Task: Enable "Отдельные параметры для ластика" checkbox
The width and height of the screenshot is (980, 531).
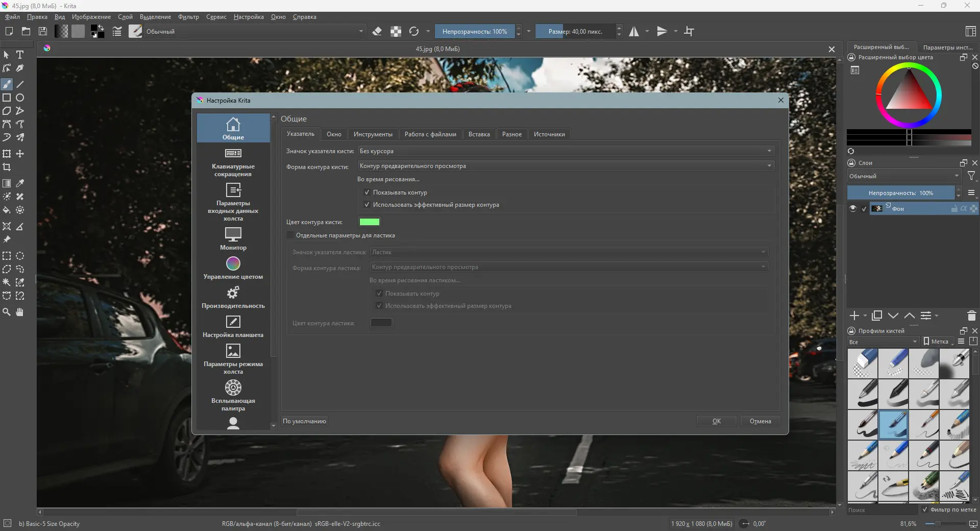Action: tap(290, 235)
